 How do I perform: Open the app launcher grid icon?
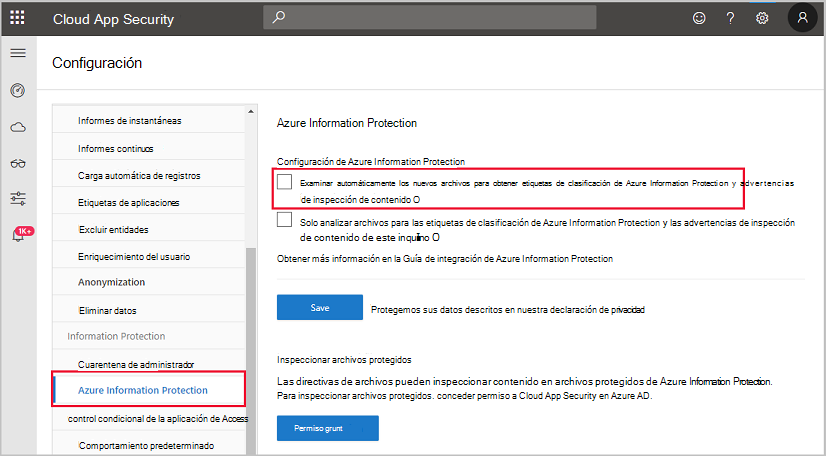point(17,18)
